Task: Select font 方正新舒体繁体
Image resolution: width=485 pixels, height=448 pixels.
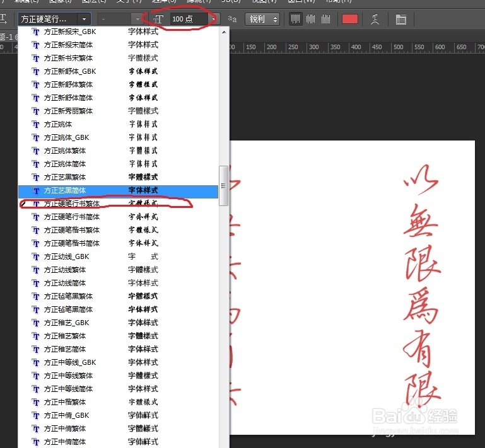Action: pos(118,84)
